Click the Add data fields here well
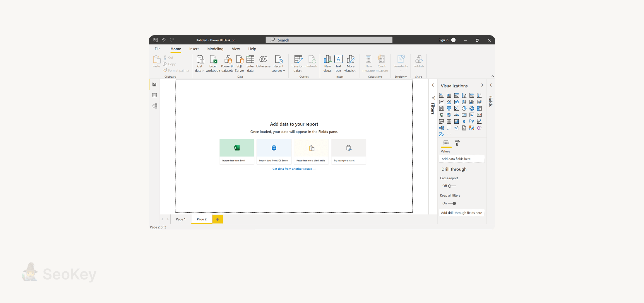Image resolution: width=644 pixels, height=303 pixels. click(462, 159)
